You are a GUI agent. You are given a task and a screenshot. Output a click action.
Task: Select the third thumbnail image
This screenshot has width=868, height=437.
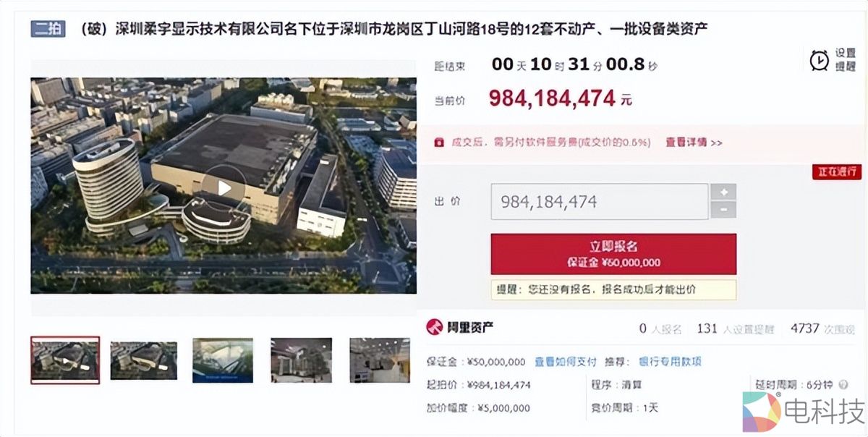[223, 360]
